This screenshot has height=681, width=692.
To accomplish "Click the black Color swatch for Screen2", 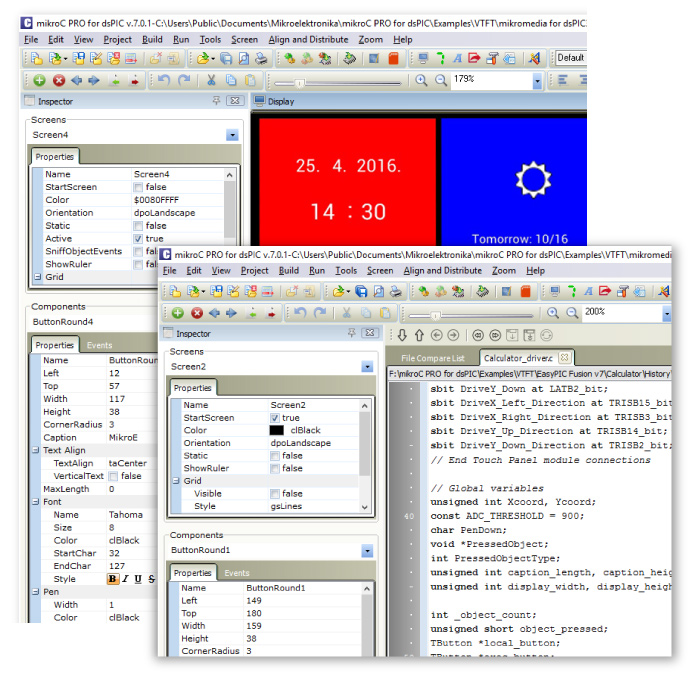I will pyautogui.click(x=277, y=431).
